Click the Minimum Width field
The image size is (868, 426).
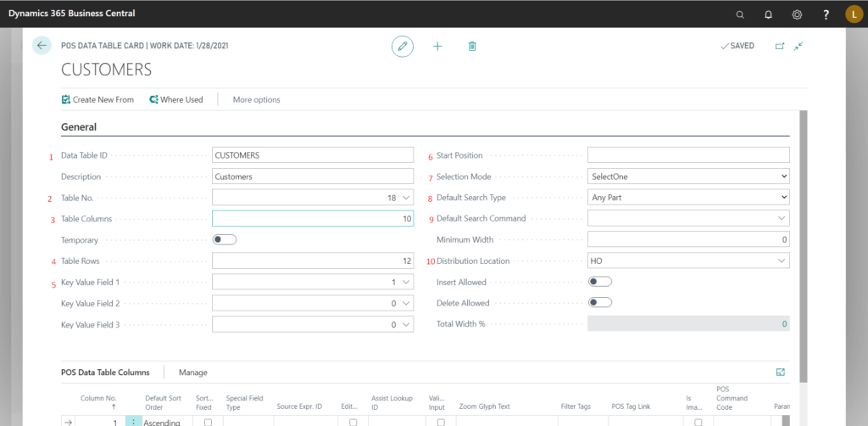point(688,239)
